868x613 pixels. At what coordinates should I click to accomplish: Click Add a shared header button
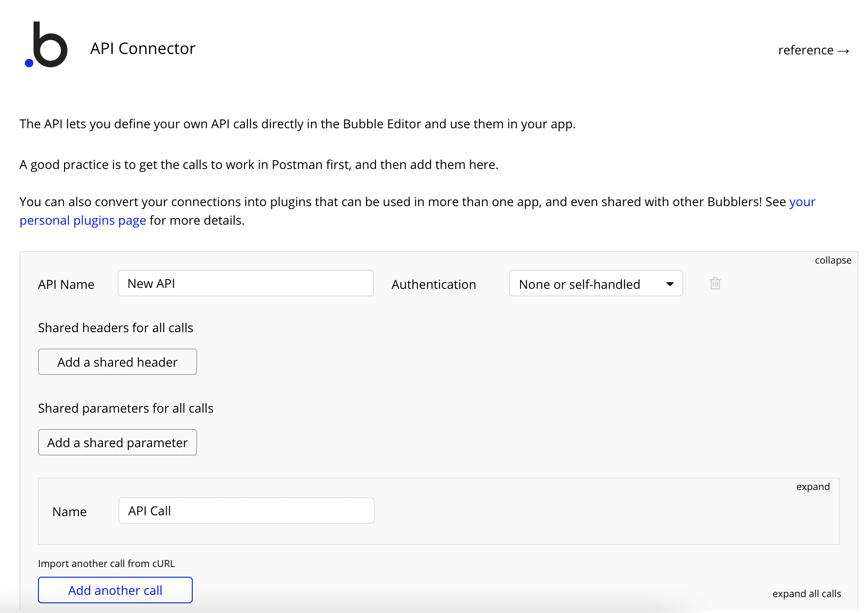(117, 362)
